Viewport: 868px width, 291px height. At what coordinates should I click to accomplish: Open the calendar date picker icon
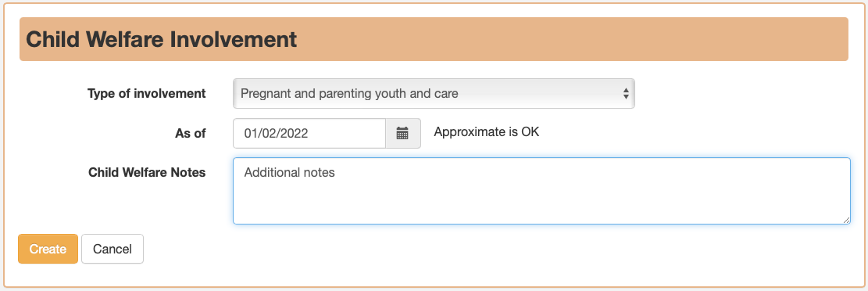tap(402, 133)
